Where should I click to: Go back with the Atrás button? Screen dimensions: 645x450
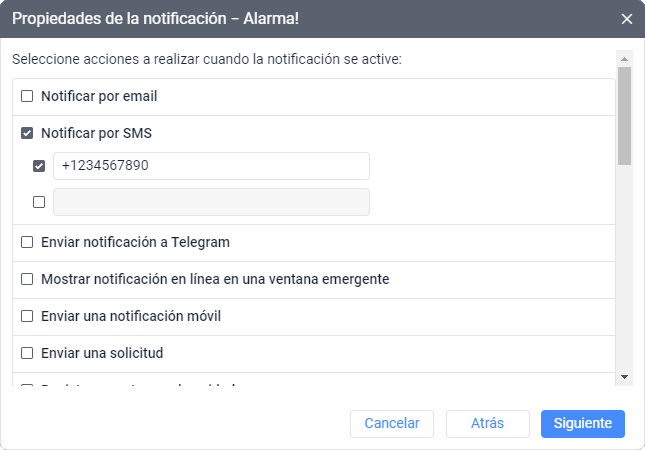tap(487, 423)
